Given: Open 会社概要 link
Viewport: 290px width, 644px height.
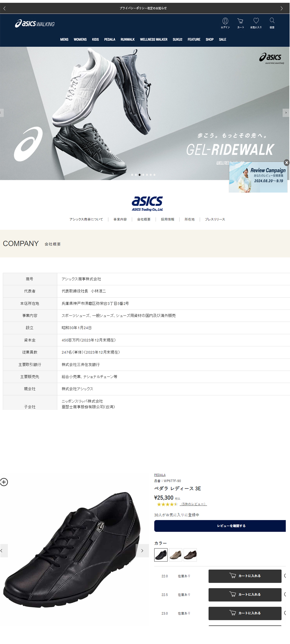Looking at the screenshot, I should pos(144,220).
